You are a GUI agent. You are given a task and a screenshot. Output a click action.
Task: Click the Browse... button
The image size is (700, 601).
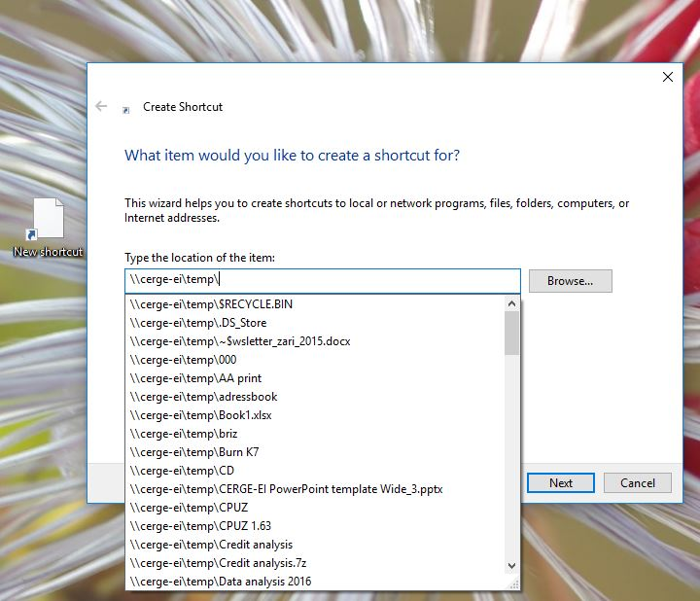tap(570, 281)
